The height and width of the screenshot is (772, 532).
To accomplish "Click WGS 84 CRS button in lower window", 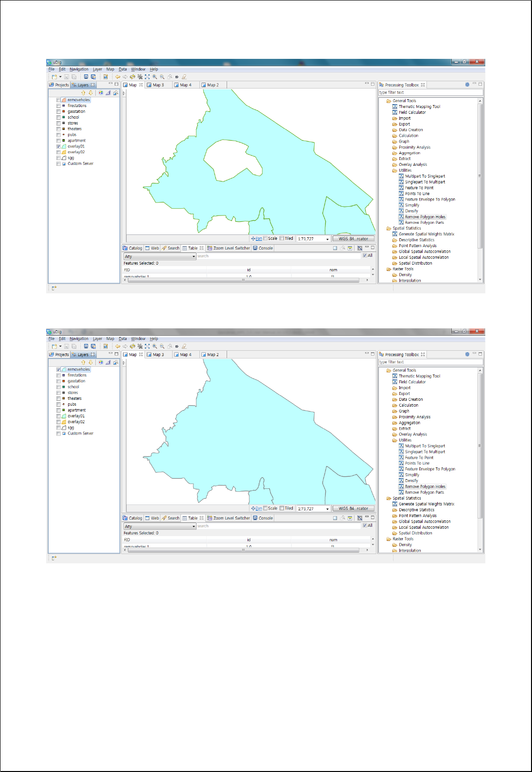I will (x=354, y=508).
